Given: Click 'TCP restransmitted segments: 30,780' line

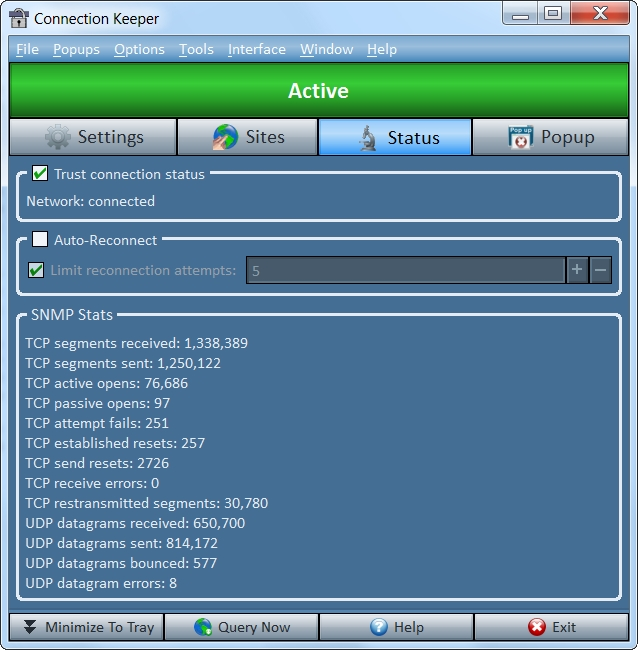Looking at the screenshot, I should tap(147, 503).
